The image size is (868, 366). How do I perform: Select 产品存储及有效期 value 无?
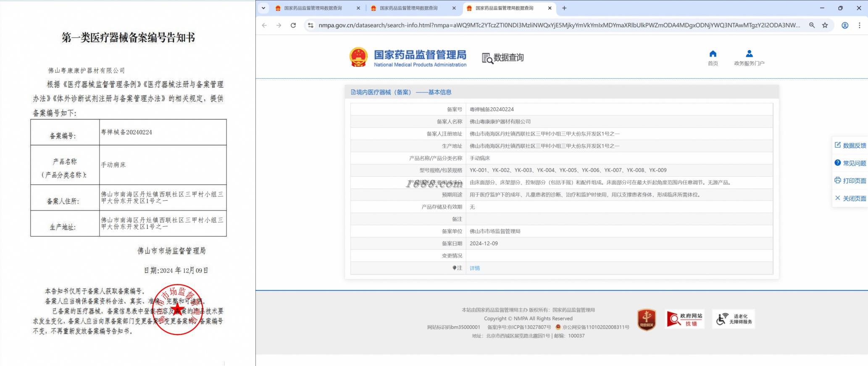(x=472, y=207)
